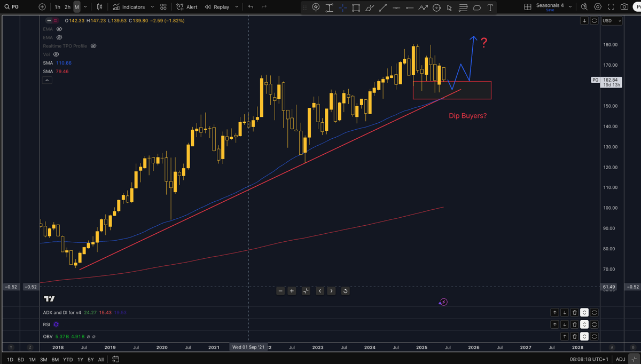The image size is (641, 364).
Task: Zoom out the chart with minus button
Action: tap(280, 291)
